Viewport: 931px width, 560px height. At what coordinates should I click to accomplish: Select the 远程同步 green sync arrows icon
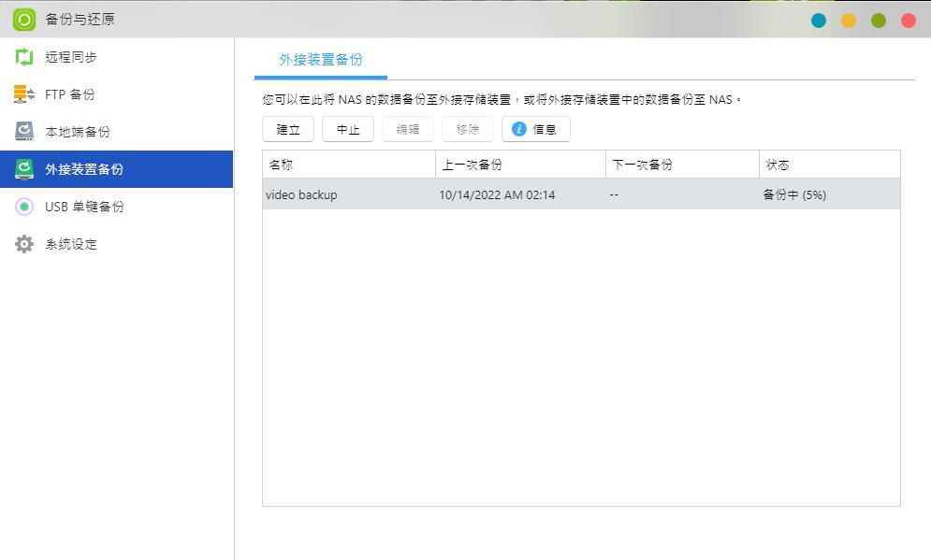pos(23,56)
